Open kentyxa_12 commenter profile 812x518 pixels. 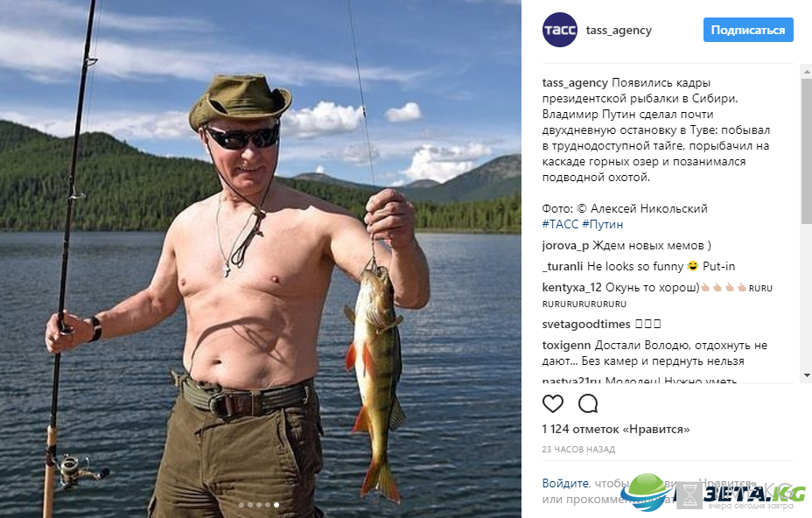(x=571, y=288)
